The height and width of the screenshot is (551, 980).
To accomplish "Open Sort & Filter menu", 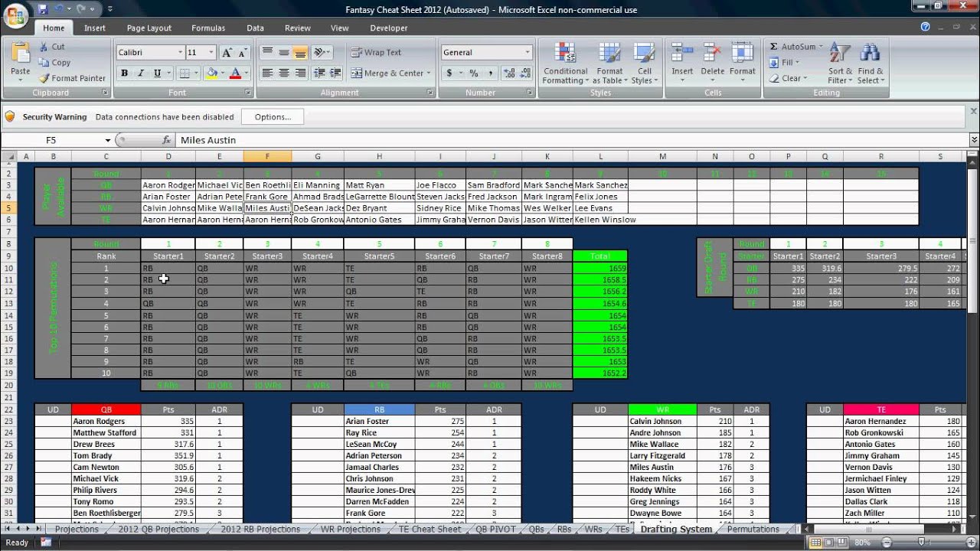I will (840, 63).
